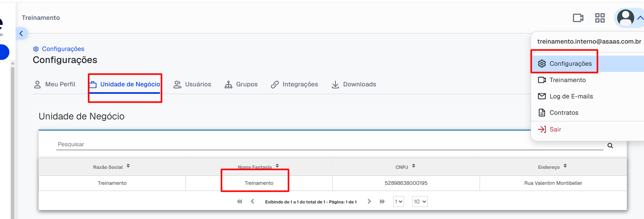The height and width of the screenshot is (219, 644).
Task: Open the Grupos tab
Action: [x=241, y=84]
